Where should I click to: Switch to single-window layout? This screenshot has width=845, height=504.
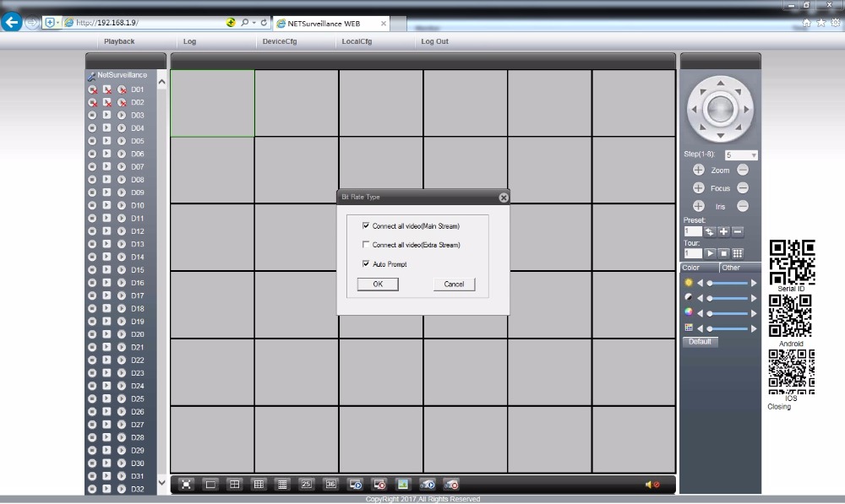point(210,484)
